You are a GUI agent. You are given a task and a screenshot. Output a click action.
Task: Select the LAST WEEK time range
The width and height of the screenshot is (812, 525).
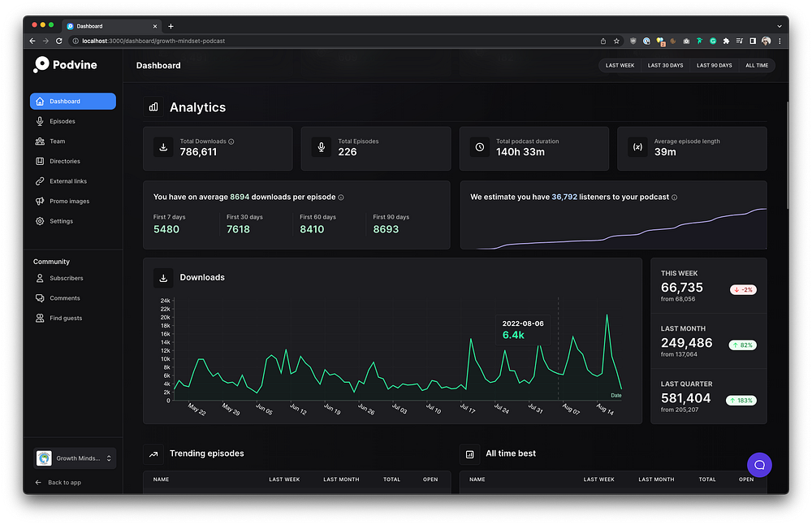point(620,65)
